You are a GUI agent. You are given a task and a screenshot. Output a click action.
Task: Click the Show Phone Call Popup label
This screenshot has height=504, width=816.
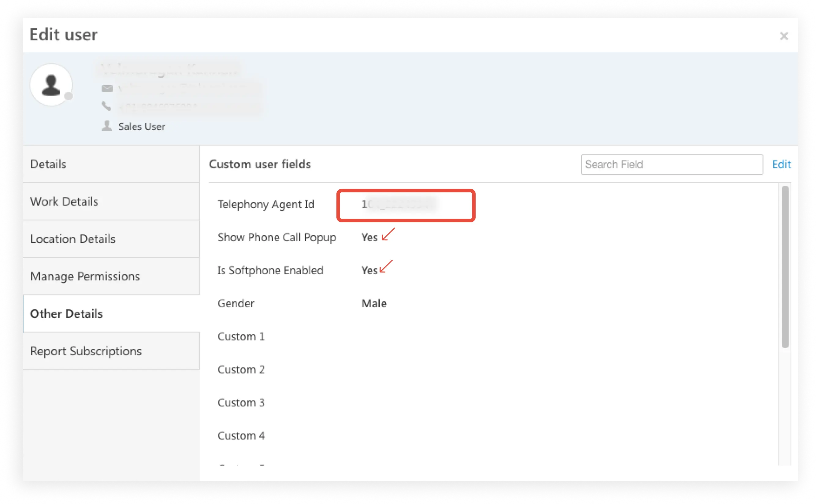point(277,237)
